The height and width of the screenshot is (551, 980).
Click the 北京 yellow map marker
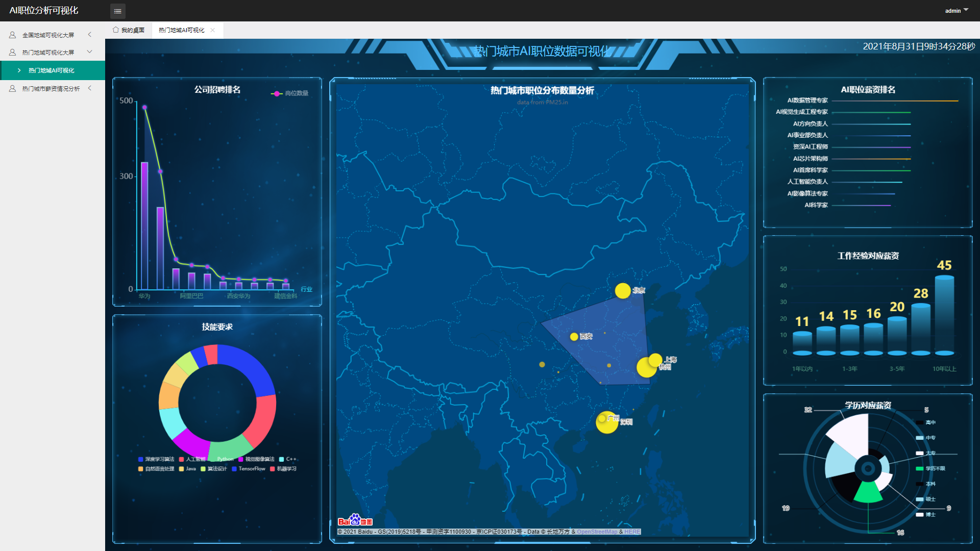coord(622,291)
